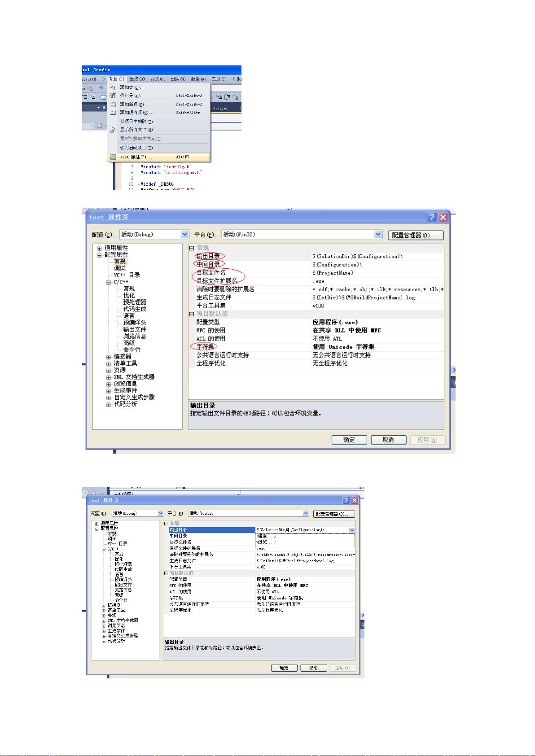Expand the 链接器 node in the larger dialog tree
This screenshot has height=756, width=535.
click(109, 357)
